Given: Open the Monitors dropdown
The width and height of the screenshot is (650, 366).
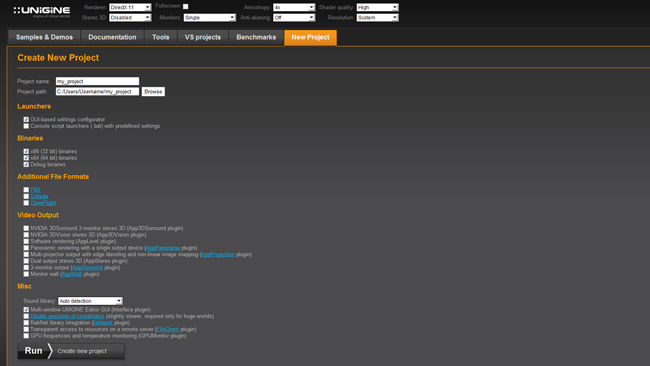Looking at the screenshot, I should point(209,18).
